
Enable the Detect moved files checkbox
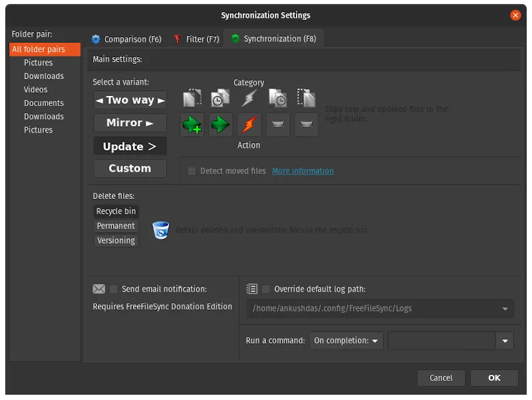192,171
